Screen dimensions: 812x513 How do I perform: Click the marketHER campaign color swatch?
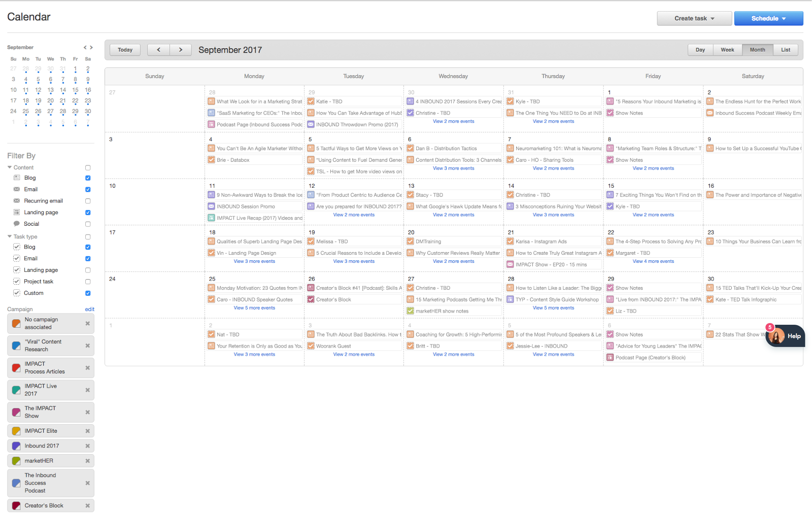coord(16,460)
